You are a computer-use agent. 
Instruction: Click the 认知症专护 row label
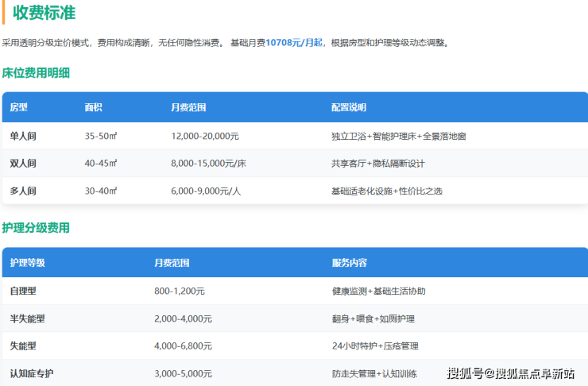[x=33, y=373]
